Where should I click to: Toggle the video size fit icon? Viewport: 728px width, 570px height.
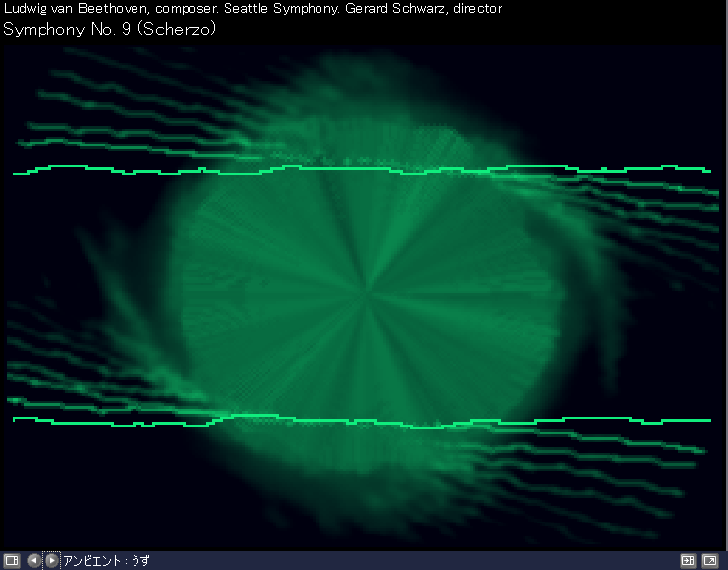688,560
